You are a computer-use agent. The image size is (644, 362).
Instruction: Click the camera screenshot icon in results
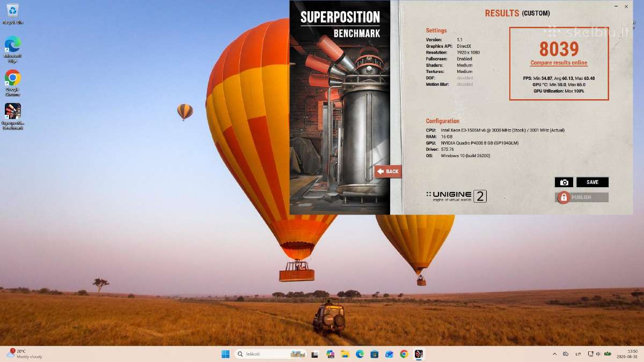[564, 182]
